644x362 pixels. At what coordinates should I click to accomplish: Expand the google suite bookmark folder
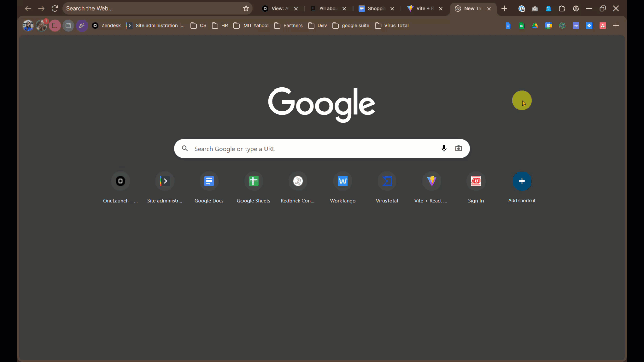pos(351,26)
